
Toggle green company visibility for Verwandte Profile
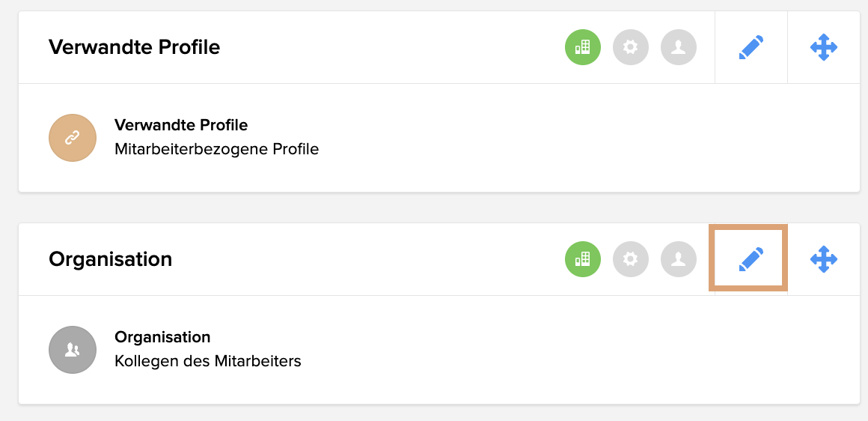[x=583, y=48]
